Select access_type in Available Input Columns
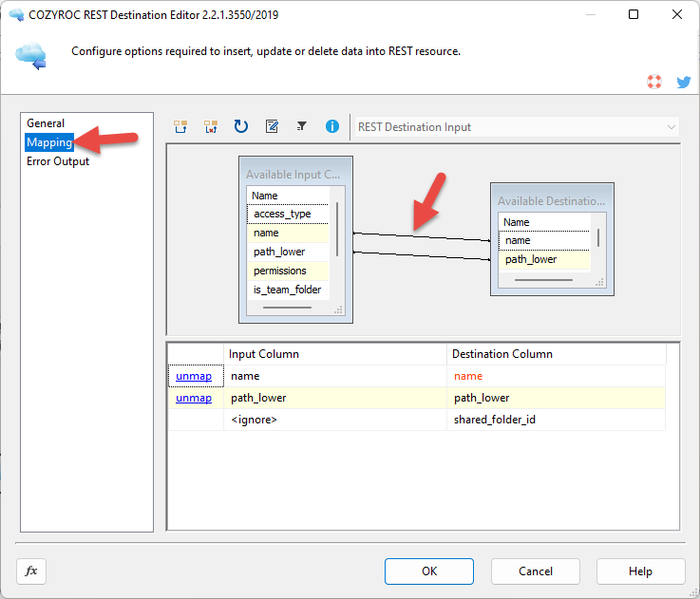The image size is (700, 599). [x=288, y=214]
